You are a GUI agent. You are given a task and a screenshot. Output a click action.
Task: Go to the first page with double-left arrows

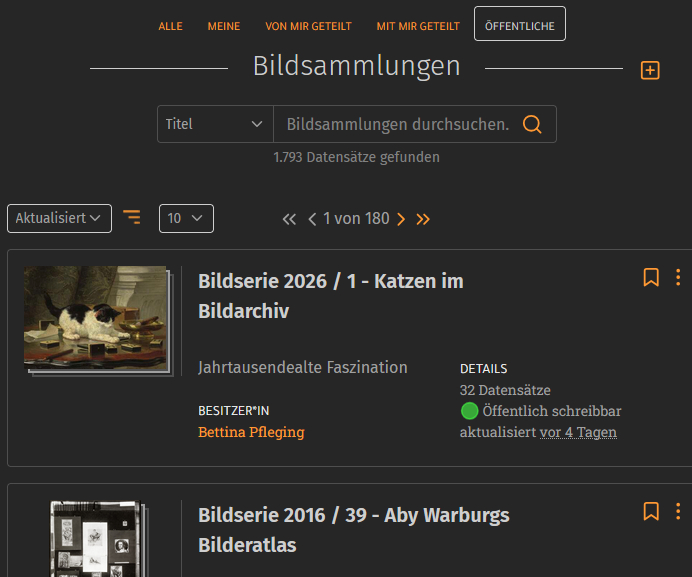coord(290,219)
